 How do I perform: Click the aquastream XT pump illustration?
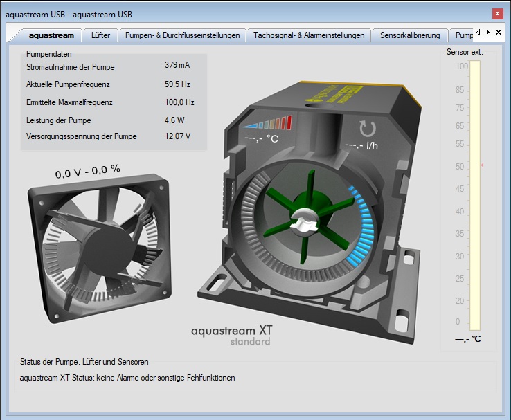(x=310, y=212)
